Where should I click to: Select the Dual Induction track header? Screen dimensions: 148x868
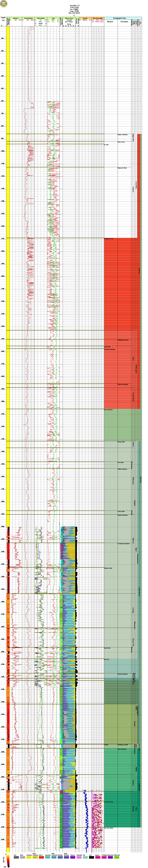(x=28, y=18)
